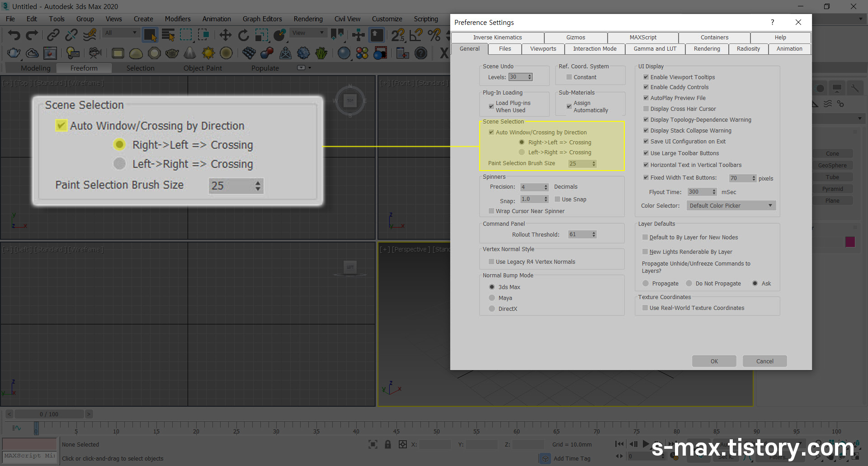Image resolution: width=868 pixels, height=466 pixels.
Task: Open the Color Selector dropdown
Action: tap(731, 206)
